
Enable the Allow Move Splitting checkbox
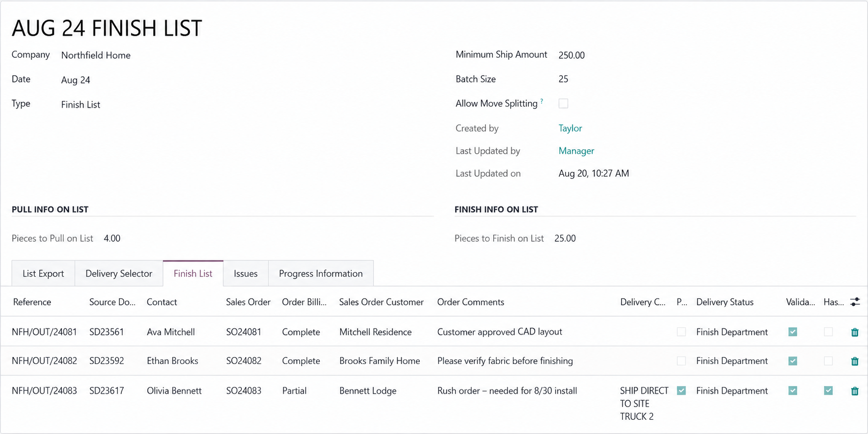(x=563, y=103)
